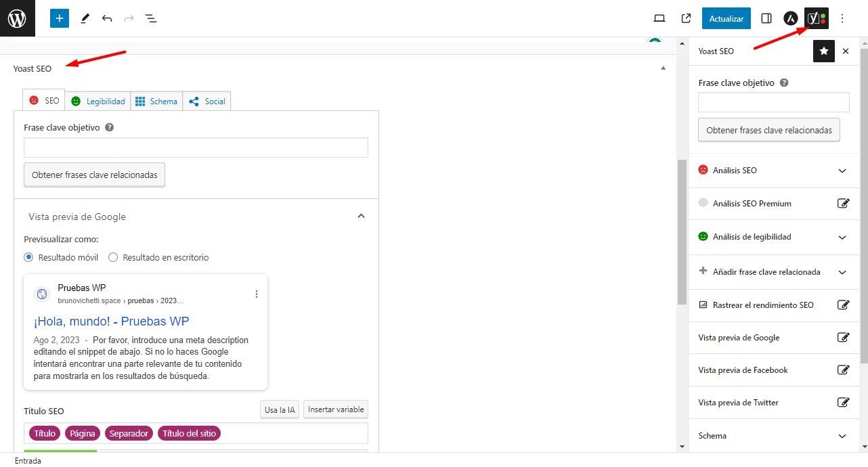Open Vista previa de Google edit icon
Image resolution: width=868 pixels, height=467 pixels.
[843, 337]
